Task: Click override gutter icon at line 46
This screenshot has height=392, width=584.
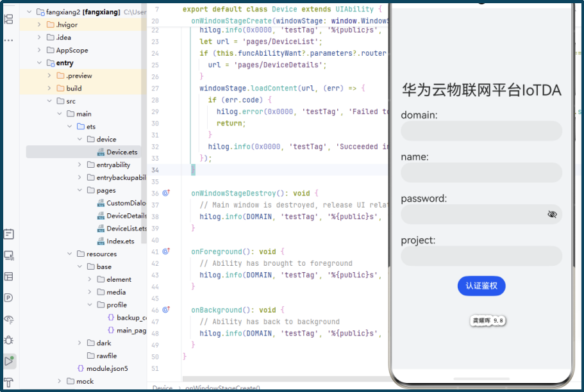Action: tap(166, 310)
